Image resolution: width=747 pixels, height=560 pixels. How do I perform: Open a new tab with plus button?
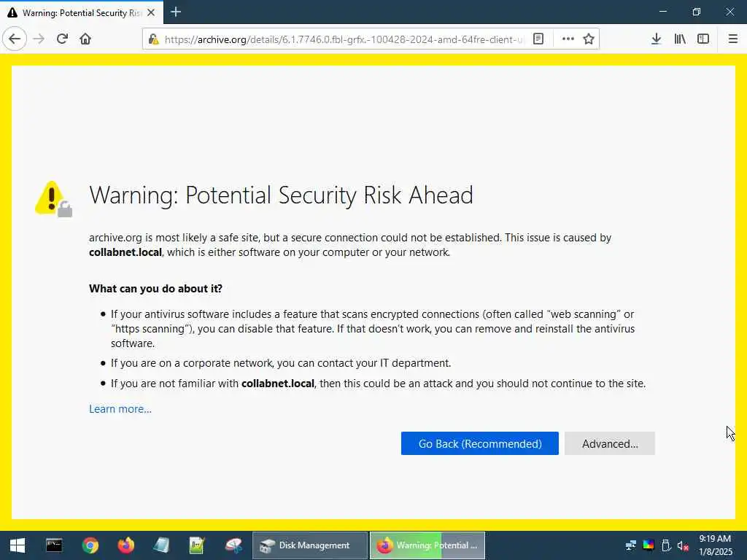click(x=176, y=12)
